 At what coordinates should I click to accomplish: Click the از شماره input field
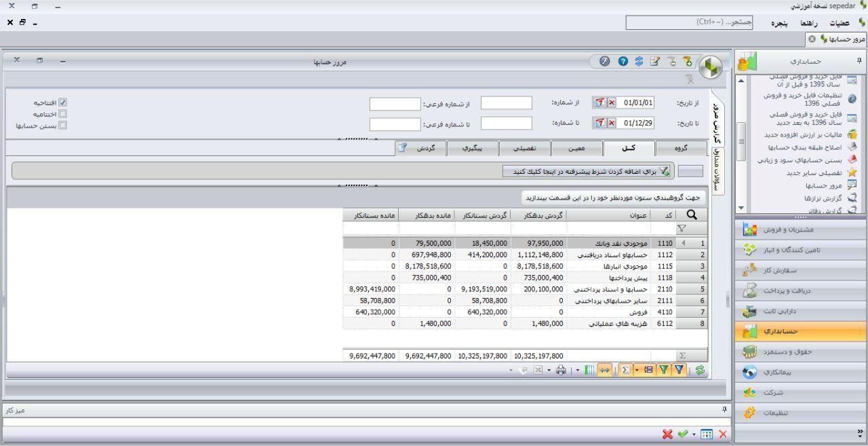[x=506, y=103]
